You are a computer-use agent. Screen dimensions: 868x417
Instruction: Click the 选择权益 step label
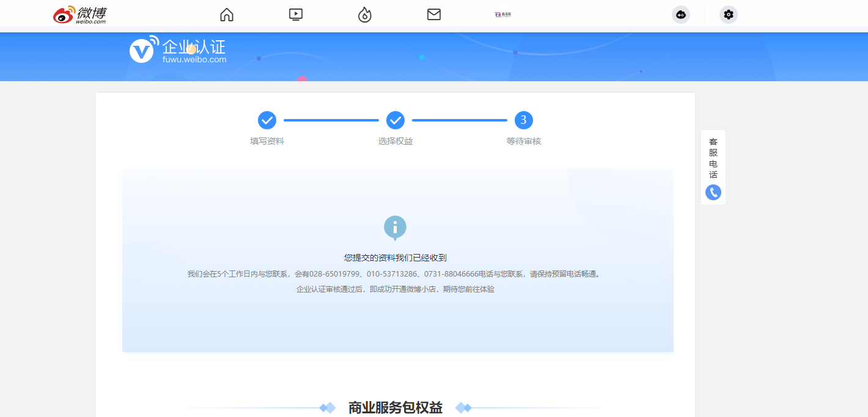[x=395, y=141]
